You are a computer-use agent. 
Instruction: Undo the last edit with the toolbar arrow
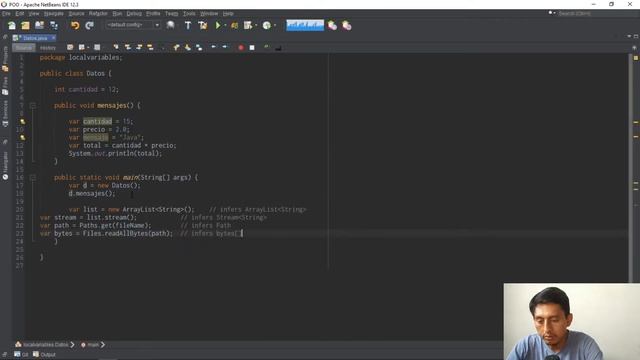(x=75, y=25)
